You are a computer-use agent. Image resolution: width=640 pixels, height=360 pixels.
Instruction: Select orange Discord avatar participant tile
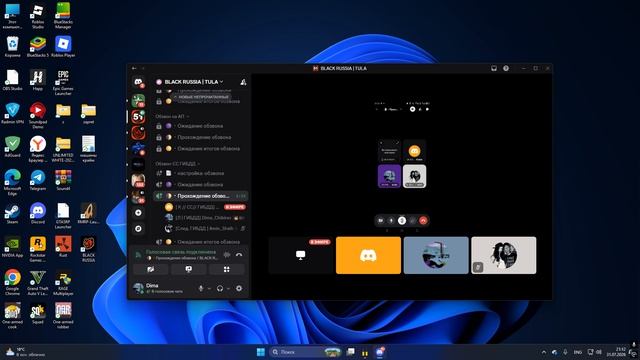pyautogui.click(x=368, y=255)
